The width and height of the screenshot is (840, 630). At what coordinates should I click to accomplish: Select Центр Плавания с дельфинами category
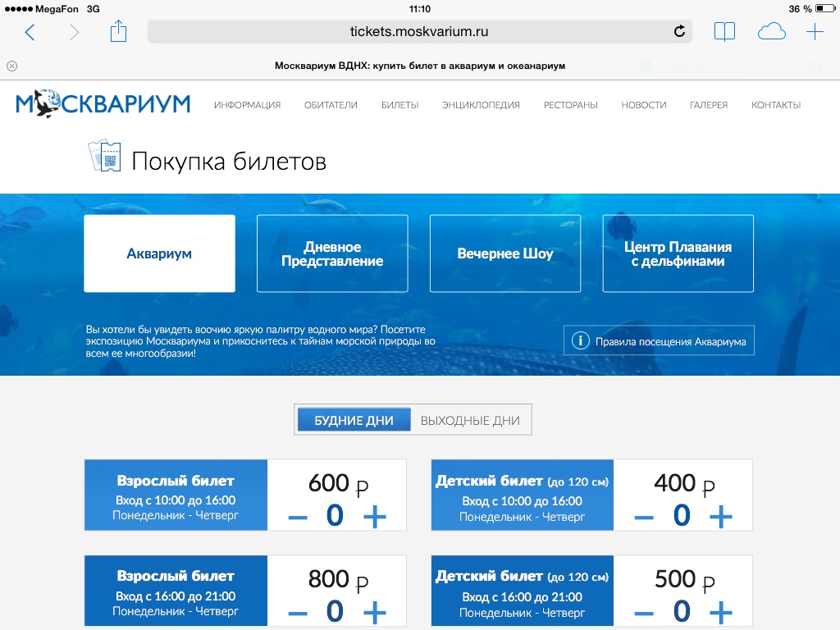coord(678,253)
